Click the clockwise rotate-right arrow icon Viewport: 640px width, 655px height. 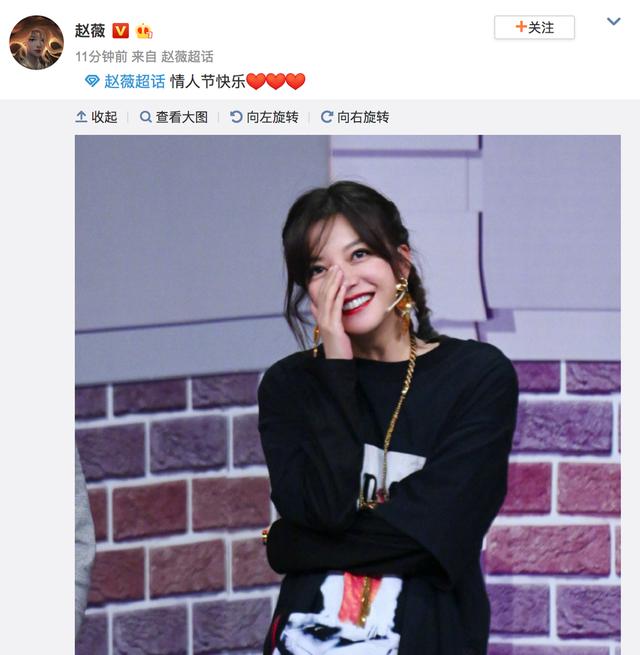tap(327, 117)
